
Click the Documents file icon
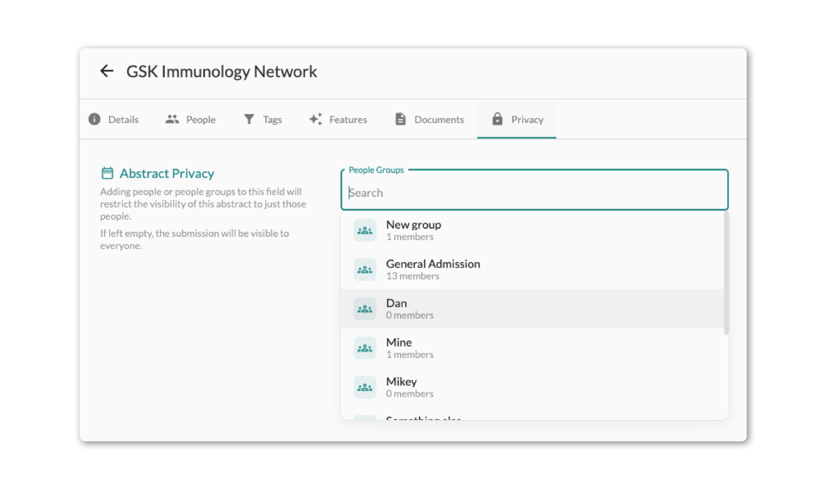(401, 119)
